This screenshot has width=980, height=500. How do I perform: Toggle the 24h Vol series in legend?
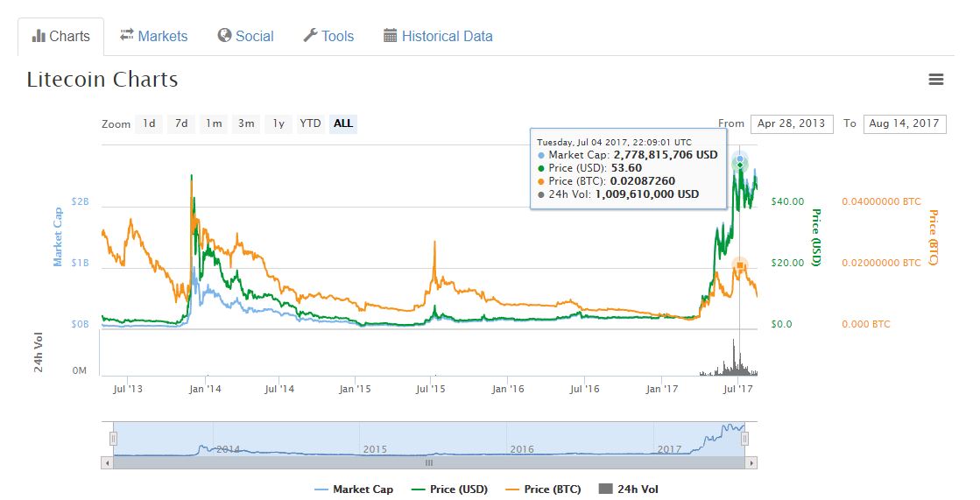pyautogui.click(x=629, y=489)
